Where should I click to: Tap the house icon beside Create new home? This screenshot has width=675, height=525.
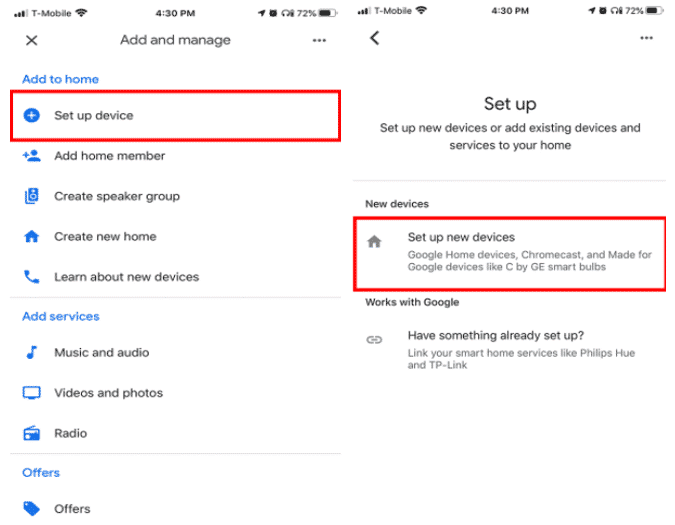click(x=31, y=236)
